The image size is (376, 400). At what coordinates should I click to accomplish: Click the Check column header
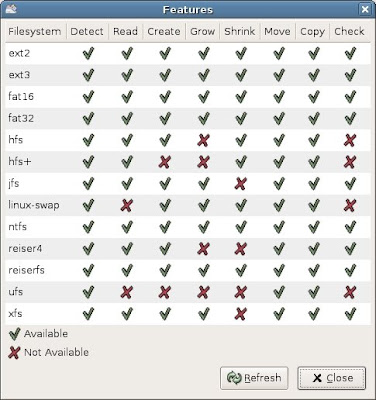(350, 32)
